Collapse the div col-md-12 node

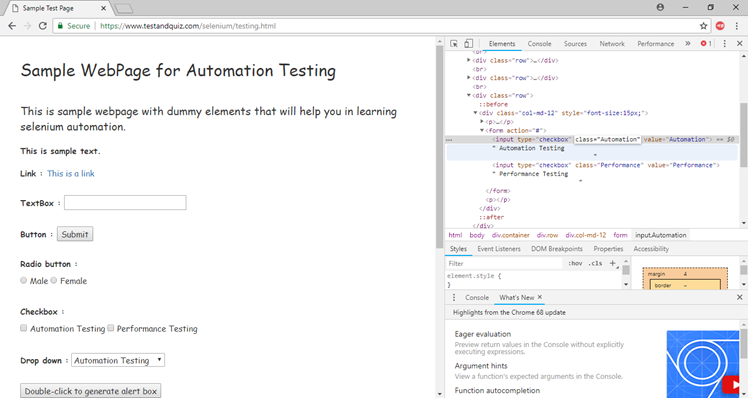click(475, 113)
